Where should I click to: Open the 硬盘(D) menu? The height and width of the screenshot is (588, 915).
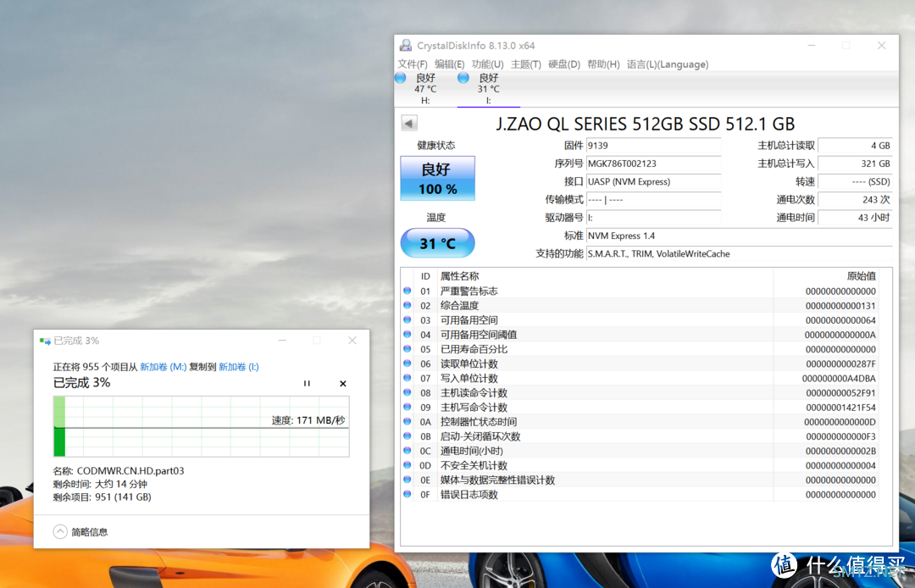[564, 64]
